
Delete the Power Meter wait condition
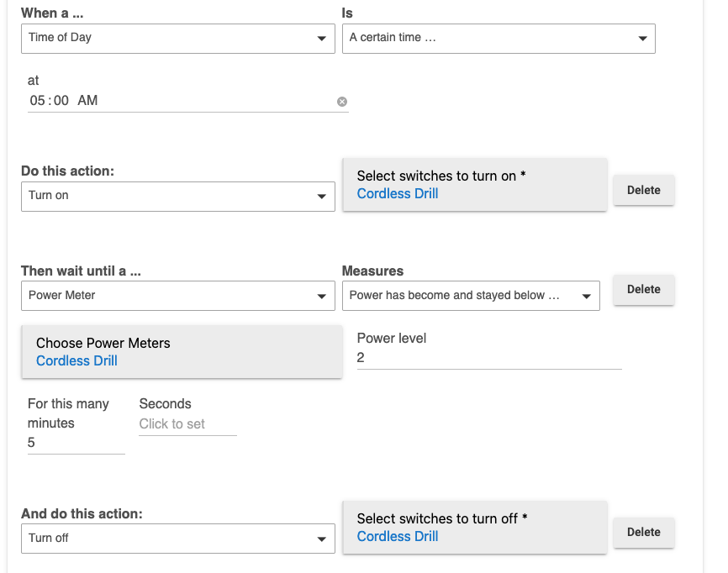[643, 289]
